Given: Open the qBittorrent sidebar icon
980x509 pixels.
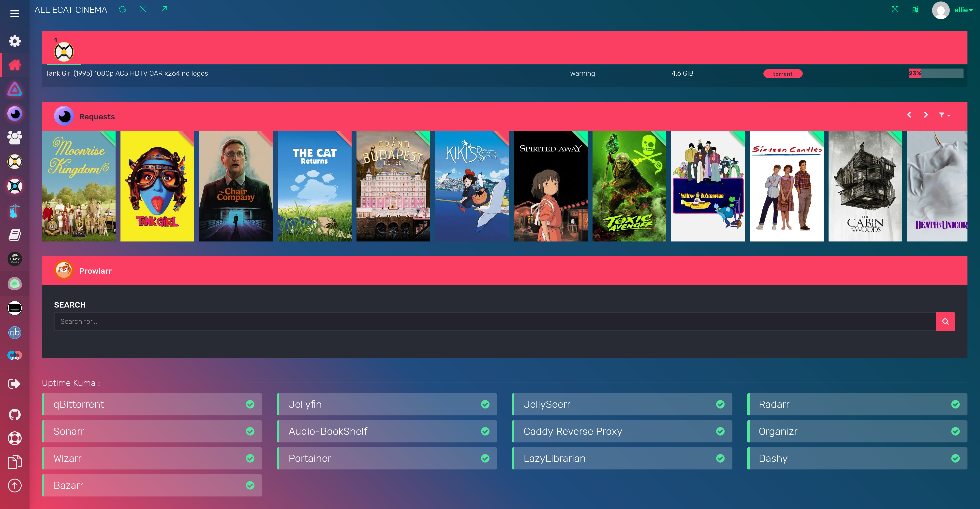Looking at the screenshot, I should point(15,333).
